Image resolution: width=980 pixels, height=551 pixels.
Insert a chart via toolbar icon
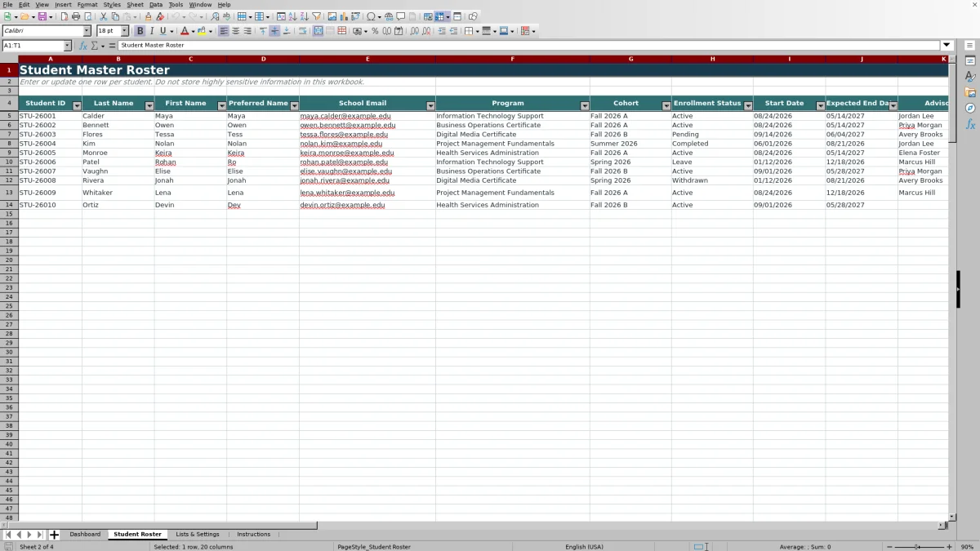pyautogui.click(x=344, y=16)
